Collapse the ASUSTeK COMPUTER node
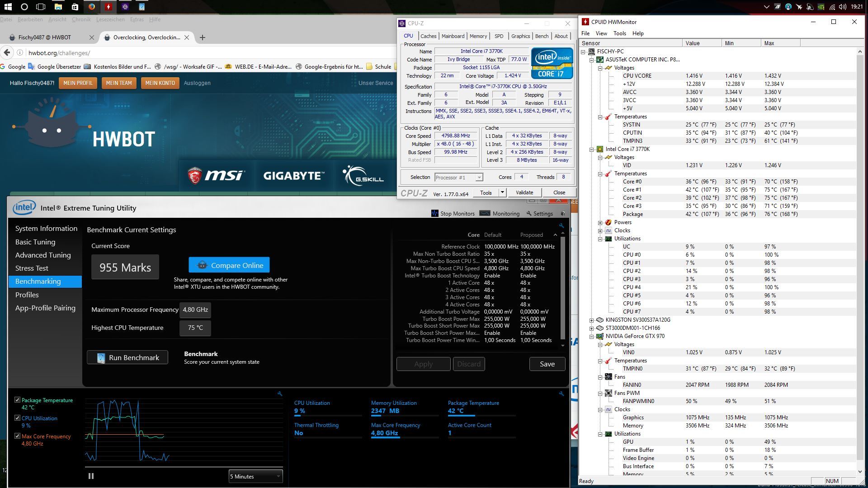868x488 pixels. (x=591, y=60)
